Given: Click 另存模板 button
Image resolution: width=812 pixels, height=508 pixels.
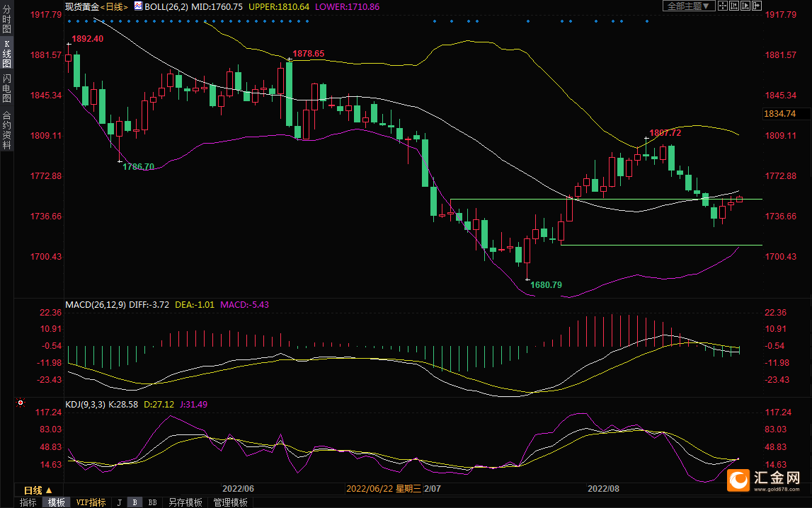Looking at the screenshot, I should (x=185, y=502).
